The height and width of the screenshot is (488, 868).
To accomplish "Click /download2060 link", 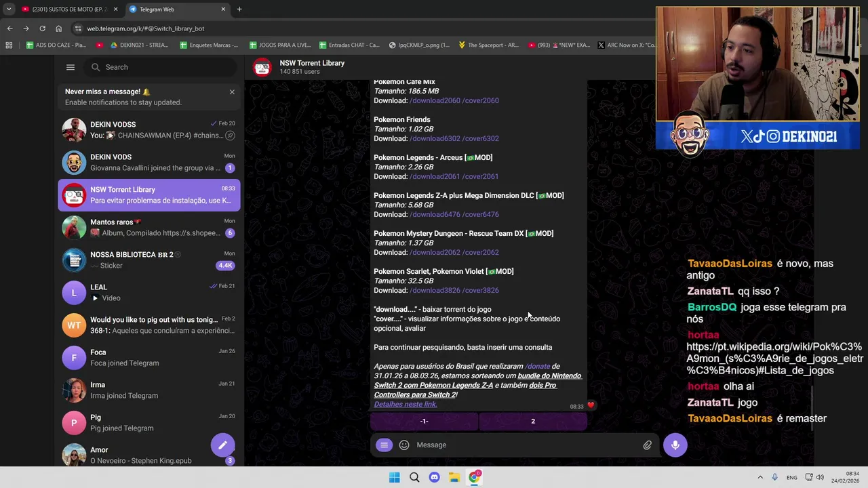I will 435,100.
